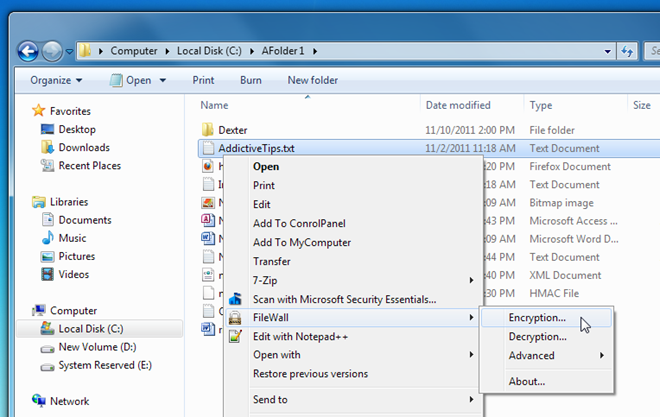
Task: Open the address bar history dropdown
Action: (x=607, y=51)
